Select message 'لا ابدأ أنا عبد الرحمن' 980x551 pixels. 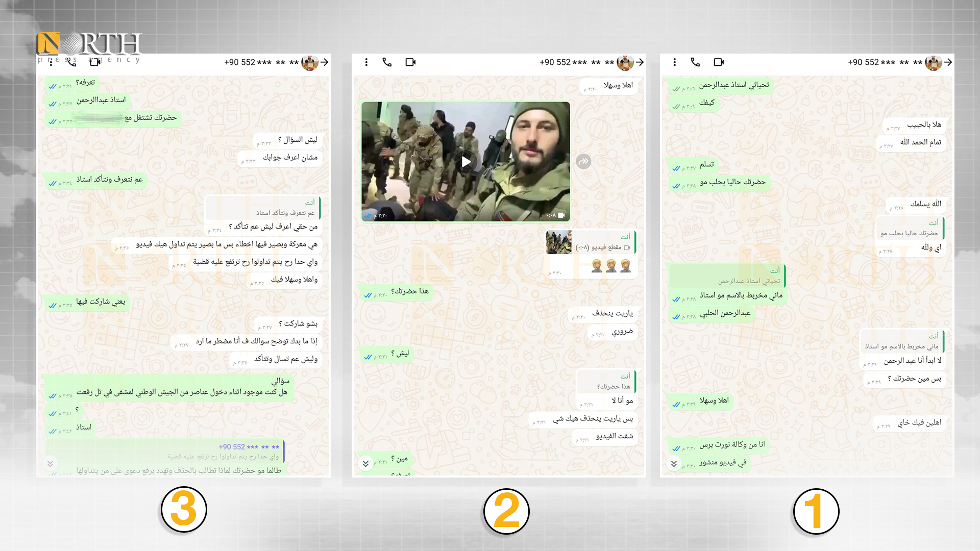(902, 361)
